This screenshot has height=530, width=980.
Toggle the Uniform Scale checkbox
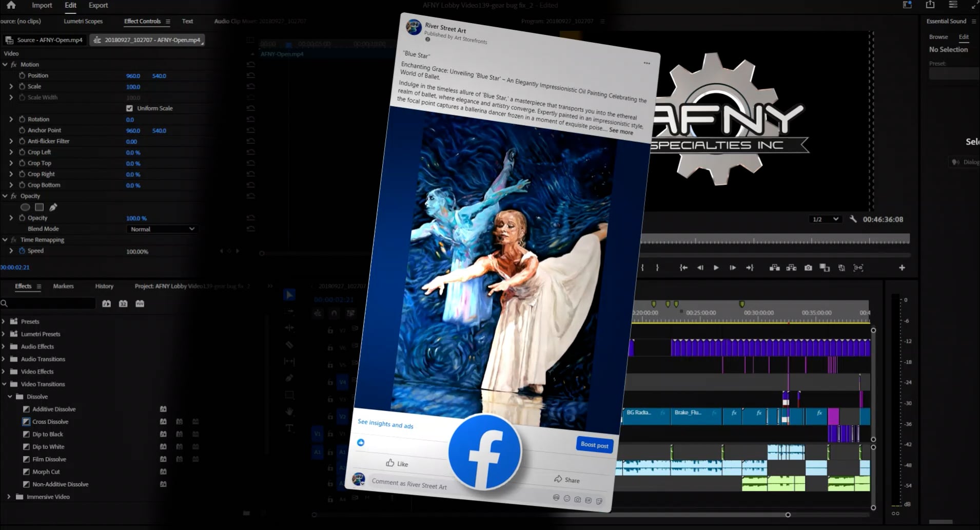(129, 108)
